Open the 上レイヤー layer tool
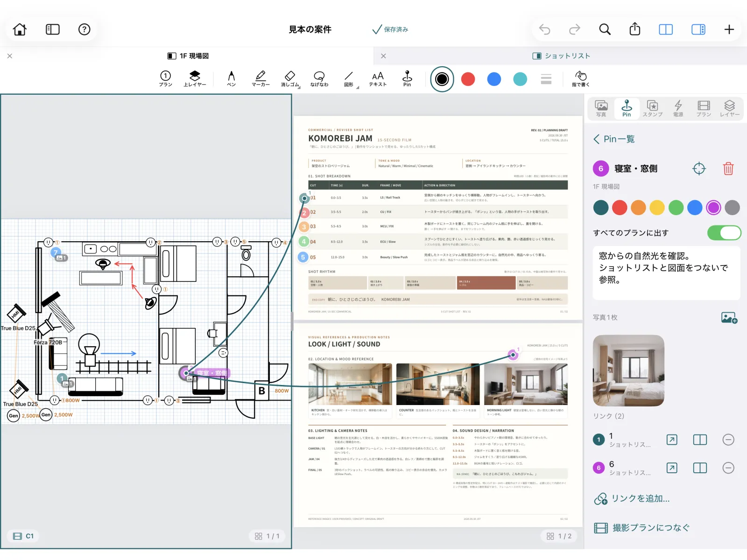This screenshot has width=747, height=560. pos(195,78)
